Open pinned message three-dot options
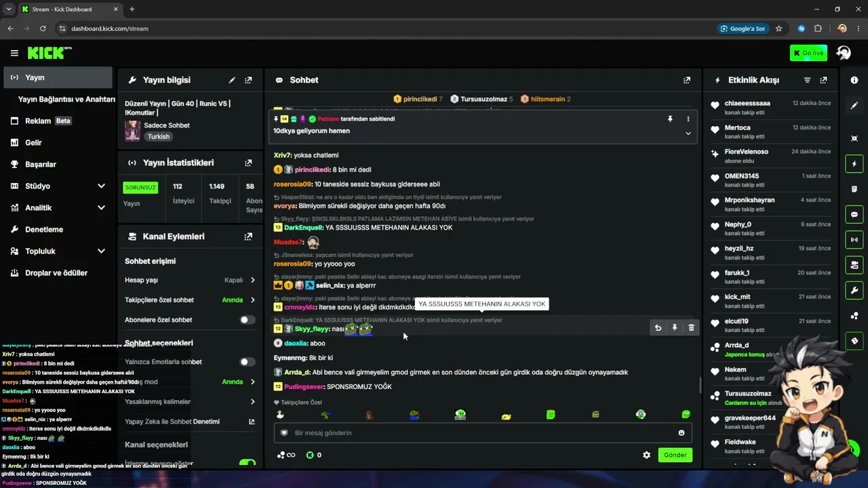868x488 pixels. [x=688, y=119]
